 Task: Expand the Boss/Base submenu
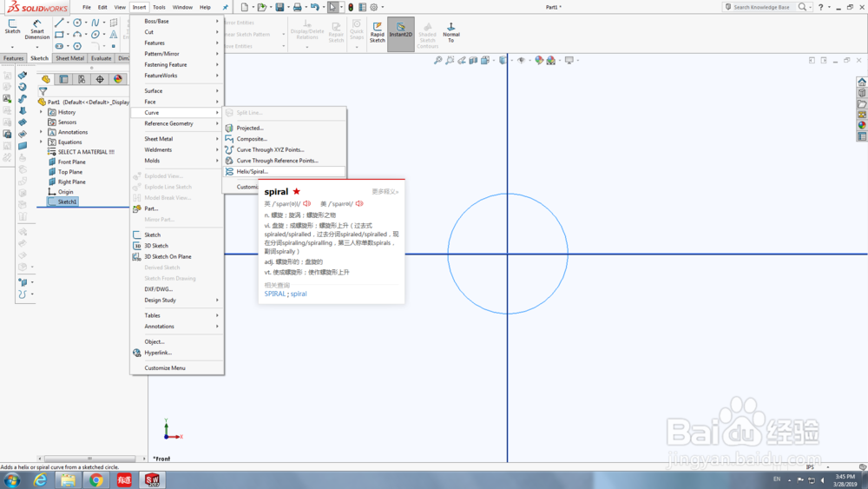click(x=177, y=21)
